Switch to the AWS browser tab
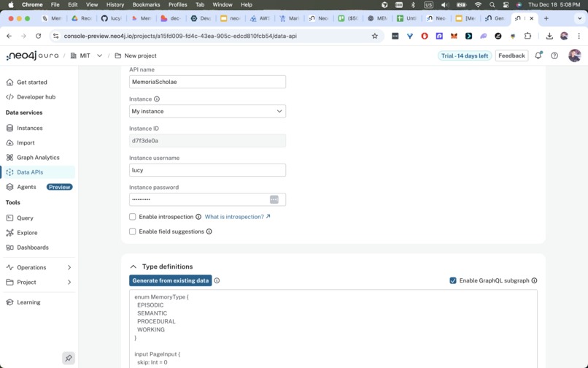588x368 pixels. [260, 18]
